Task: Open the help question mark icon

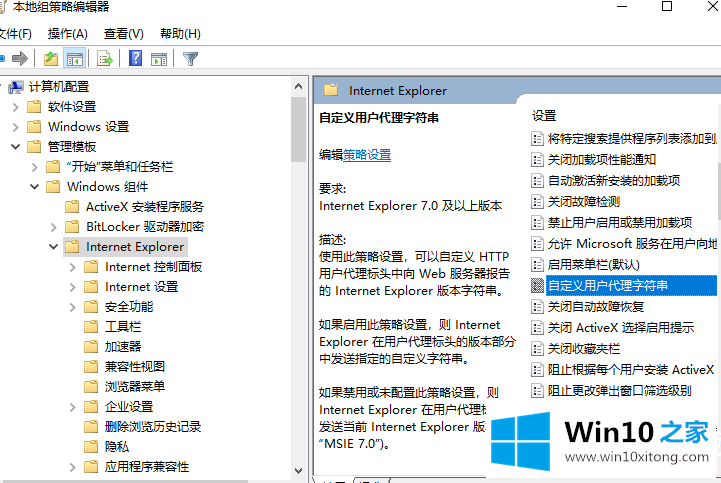Action: [135, 58]
